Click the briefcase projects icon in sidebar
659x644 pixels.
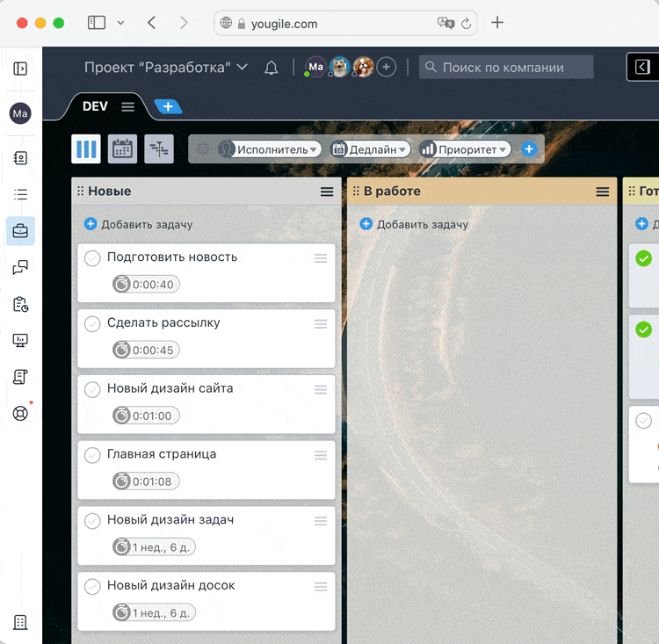(x=20, y=231)
